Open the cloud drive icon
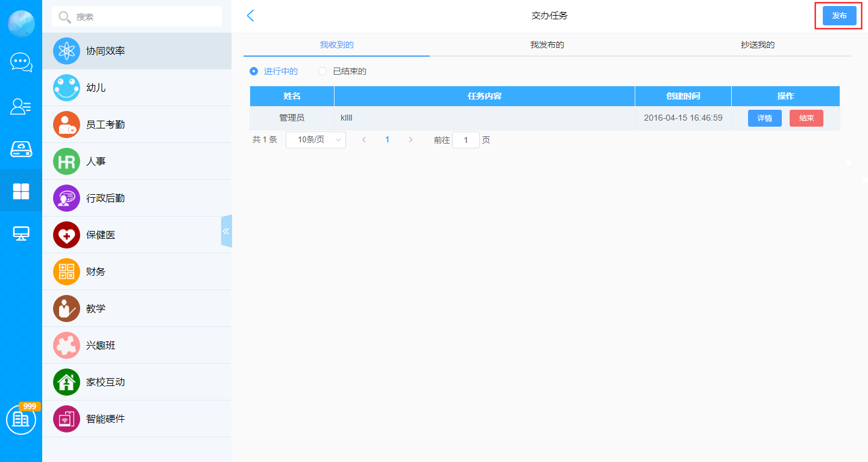Screen dimensions: 868x462 [x=21, y=149]
